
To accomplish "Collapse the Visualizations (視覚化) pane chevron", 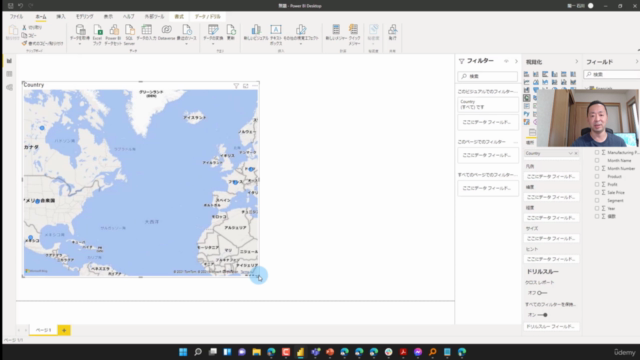I will point(576,62).
